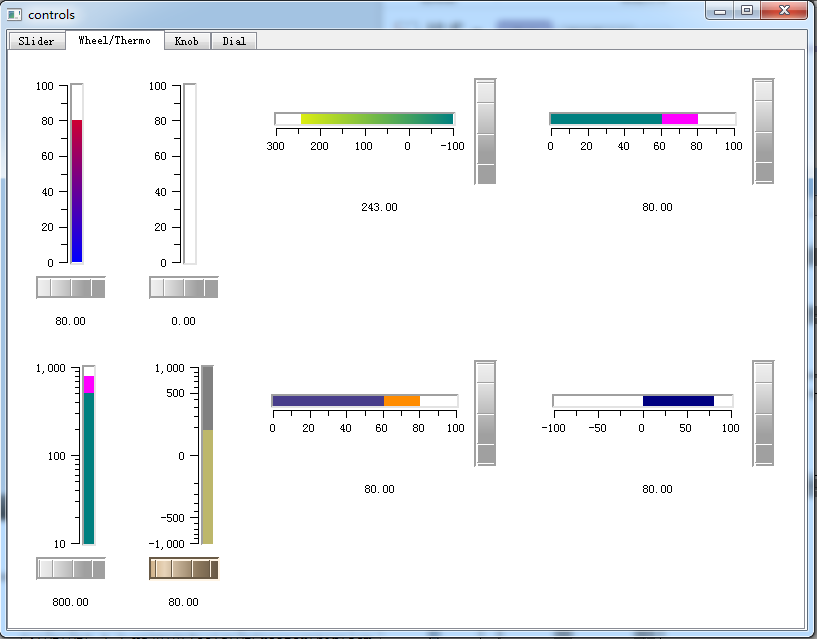Click the brown wheel under the olive thermometer

point(184,569)
